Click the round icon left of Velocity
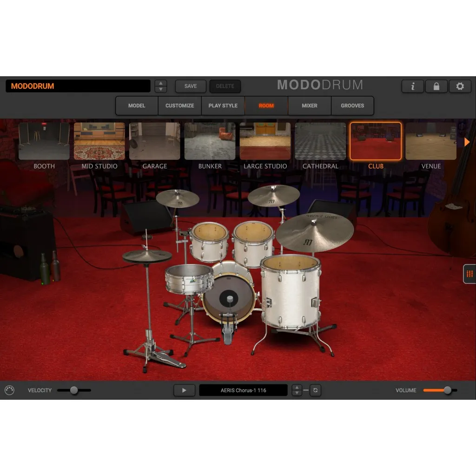This screenshot has height=476, width=476. (x=9, y=390)
